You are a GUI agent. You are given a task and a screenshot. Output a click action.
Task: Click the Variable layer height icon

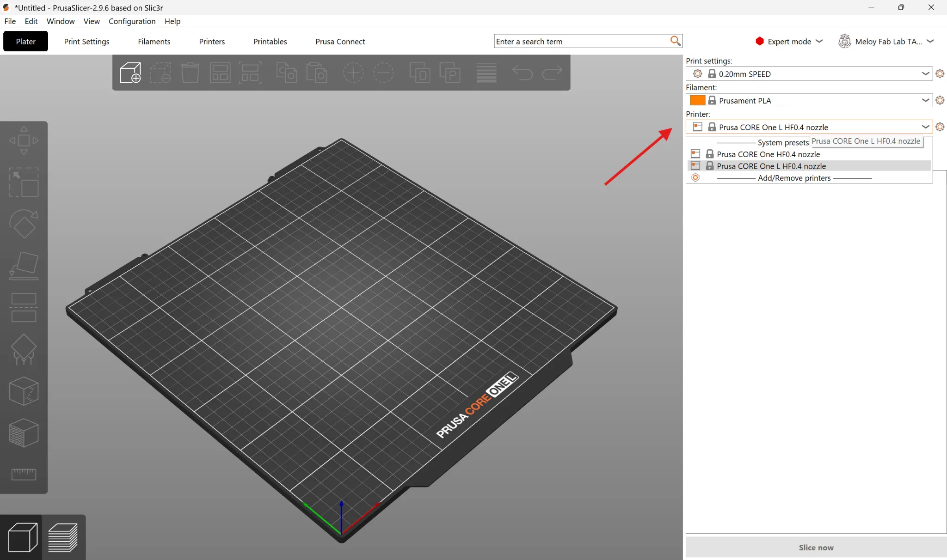click(x=486, y=73)
